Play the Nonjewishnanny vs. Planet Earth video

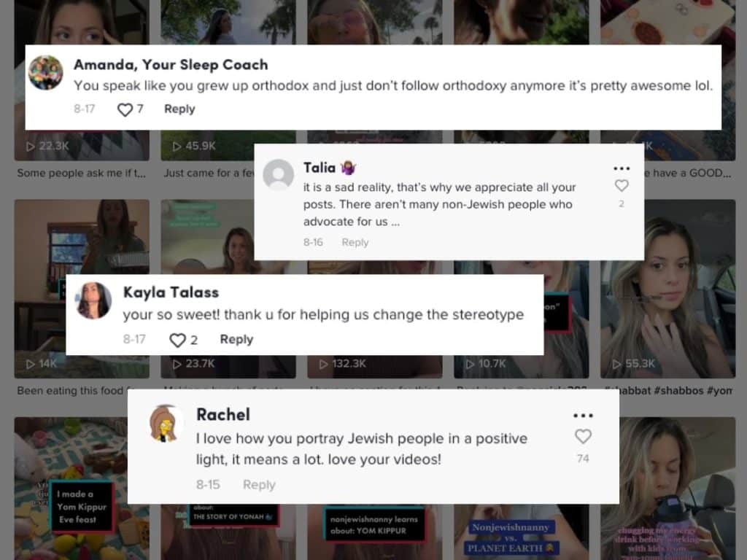click(x=521, y=532)
